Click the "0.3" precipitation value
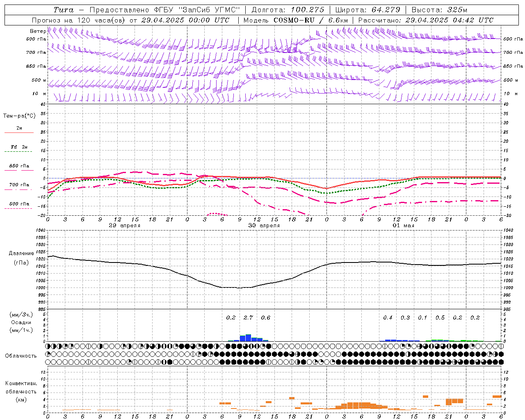 (x=405, y=318)
